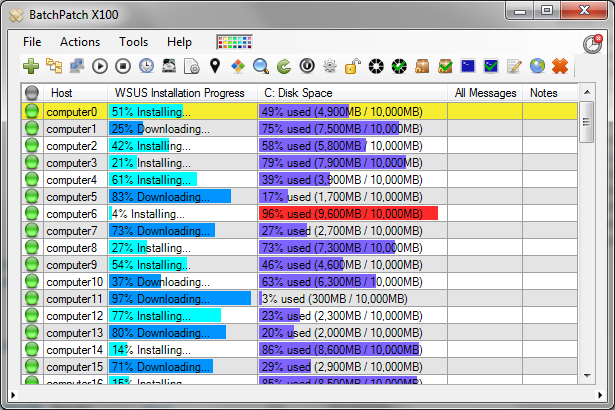Sort by WSUS Installation Progress column header
Viewport: 615px width, 410px height.
[180, 93]
